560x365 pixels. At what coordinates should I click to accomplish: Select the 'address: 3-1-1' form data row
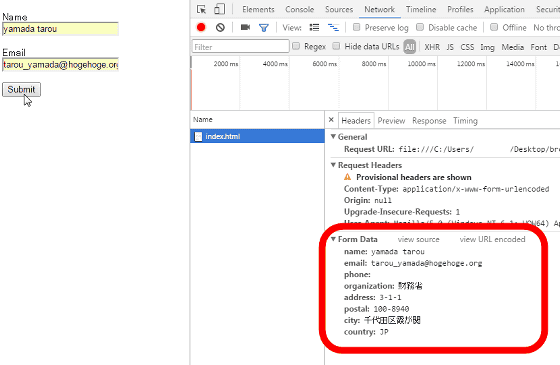[x=372, y=297]
